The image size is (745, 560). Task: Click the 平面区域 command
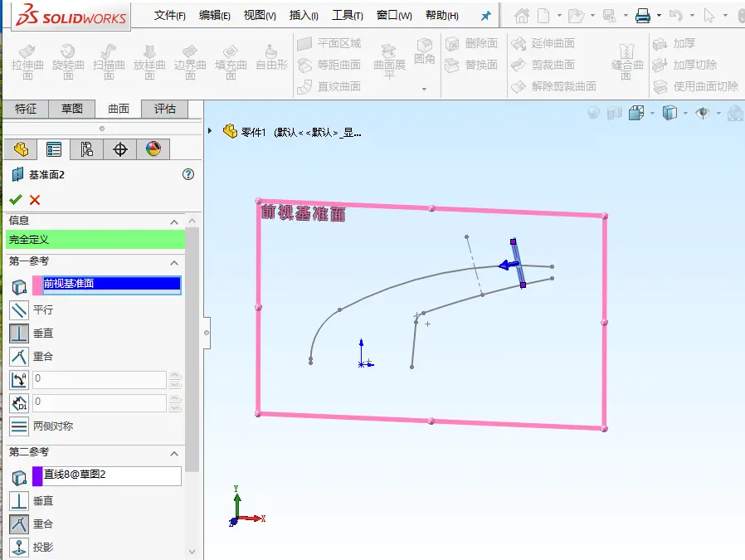point(329,44)
